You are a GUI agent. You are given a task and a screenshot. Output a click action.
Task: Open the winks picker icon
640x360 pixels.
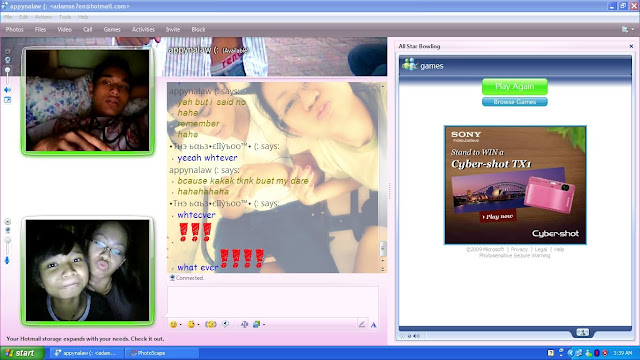click(191, 324)
